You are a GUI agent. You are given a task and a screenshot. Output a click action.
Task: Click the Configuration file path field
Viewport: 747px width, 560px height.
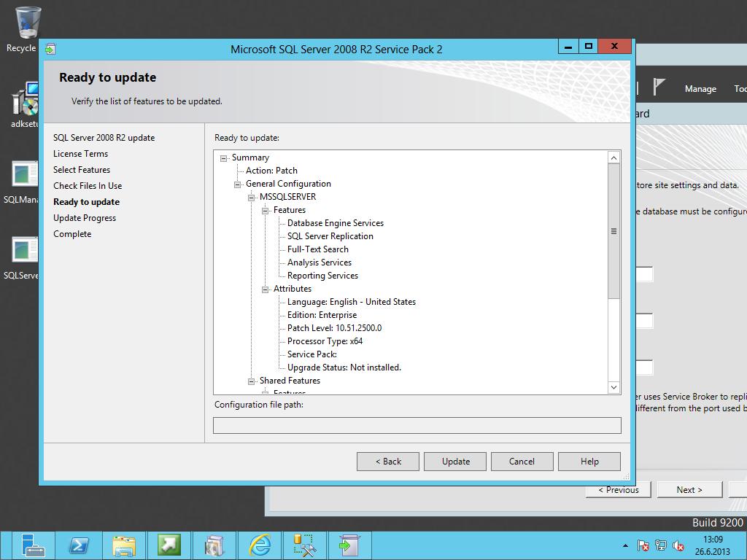[x=417, y=425]
